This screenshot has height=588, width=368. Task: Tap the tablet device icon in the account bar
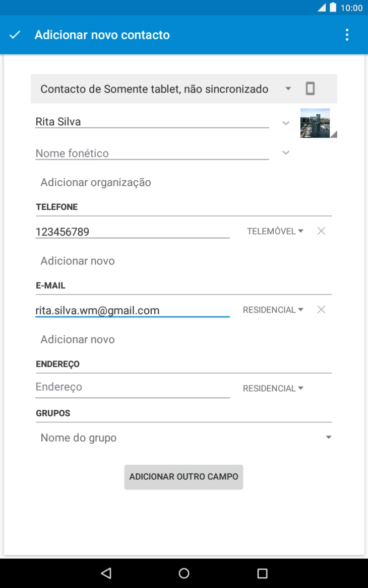tap(310, 89)
